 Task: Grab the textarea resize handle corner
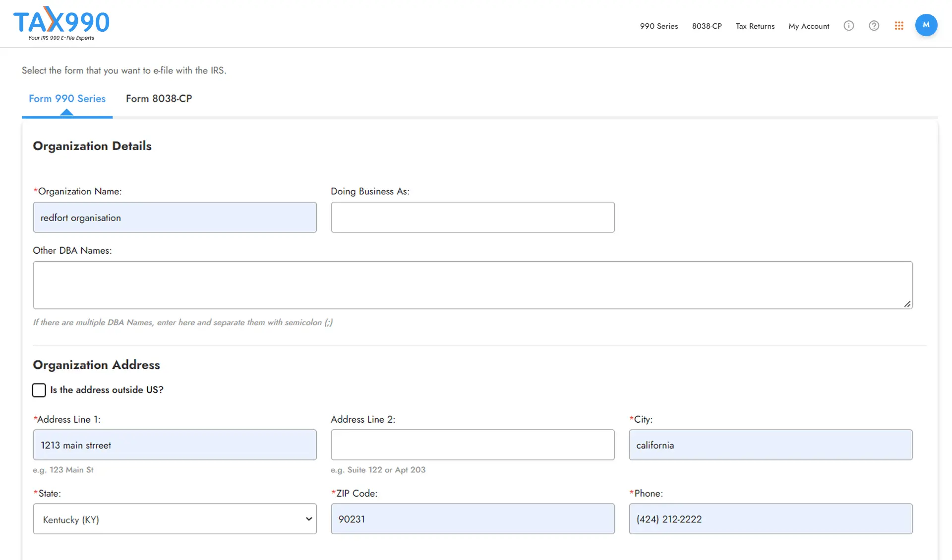907,304
